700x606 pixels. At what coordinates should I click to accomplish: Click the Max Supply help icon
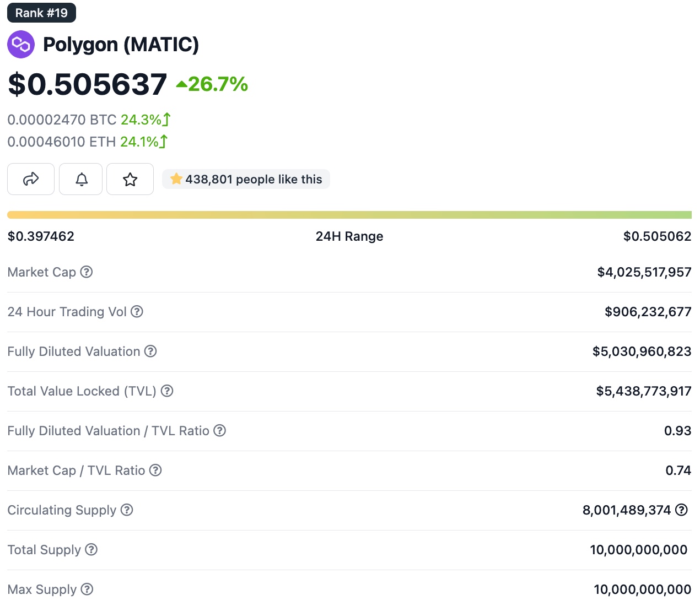tap(87, 589)
